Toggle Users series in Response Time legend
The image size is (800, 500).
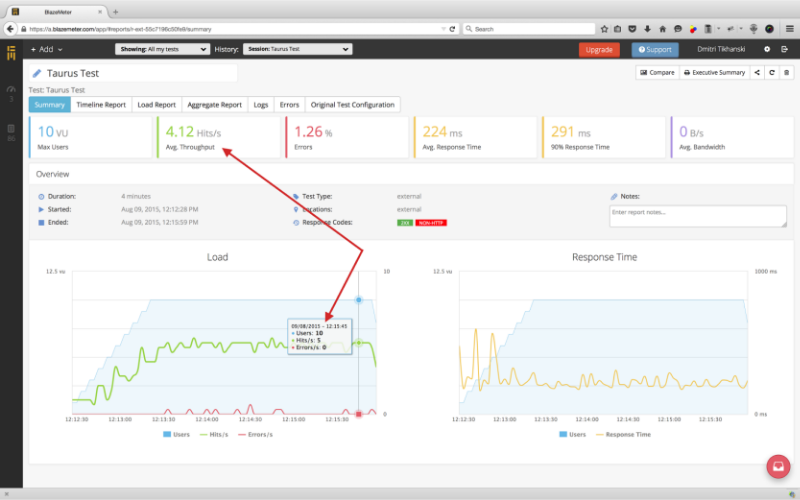pyautogui.click(x=572, y=435)
